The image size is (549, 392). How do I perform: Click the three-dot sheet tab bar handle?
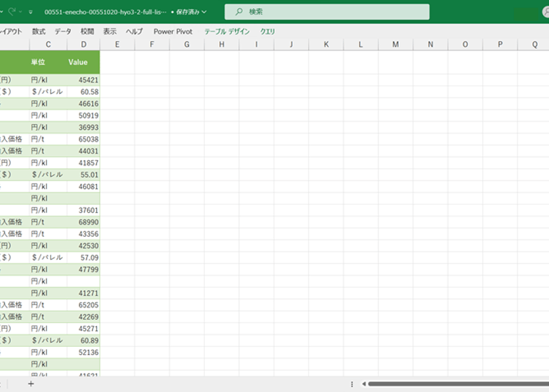tap(352, 384)
